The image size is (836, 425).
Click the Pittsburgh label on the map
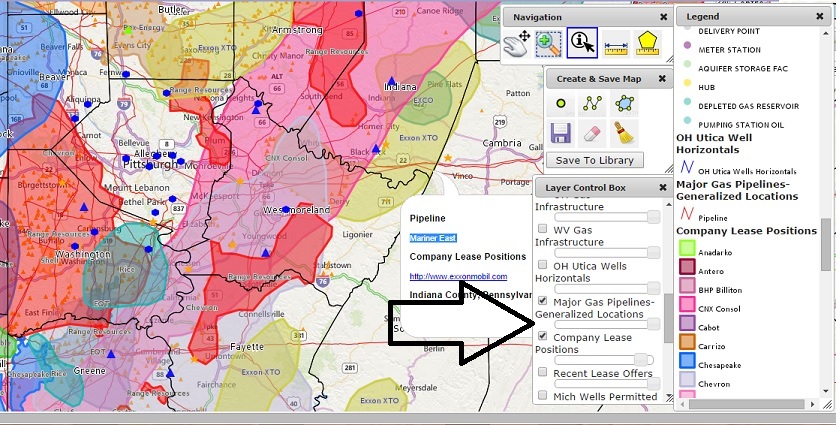point(151,165)
